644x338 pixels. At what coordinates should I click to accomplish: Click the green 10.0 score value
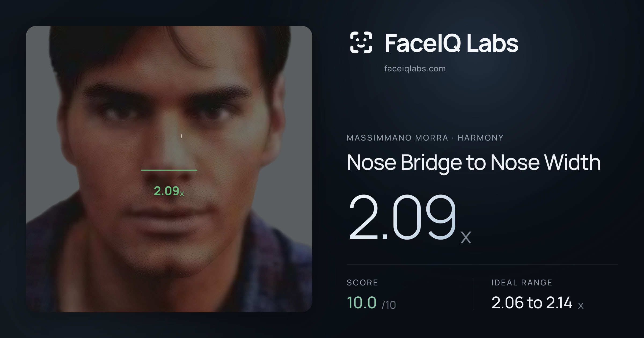[362, 303]
